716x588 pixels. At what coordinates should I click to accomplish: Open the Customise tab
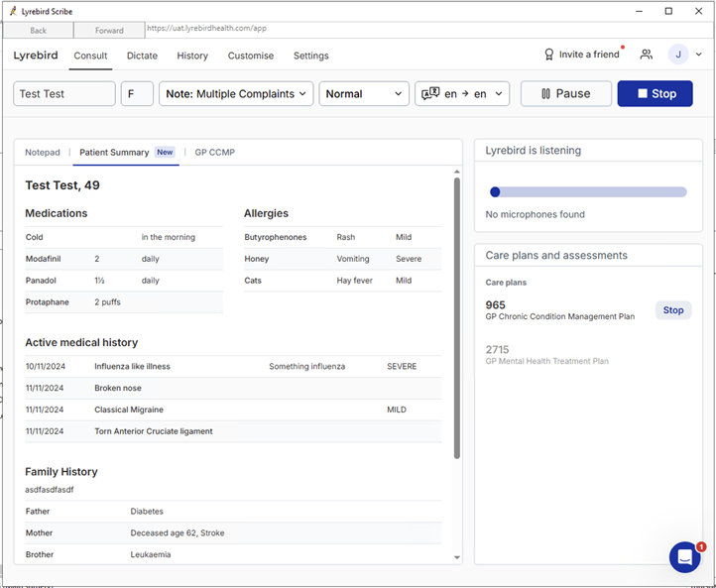[251, 56]
